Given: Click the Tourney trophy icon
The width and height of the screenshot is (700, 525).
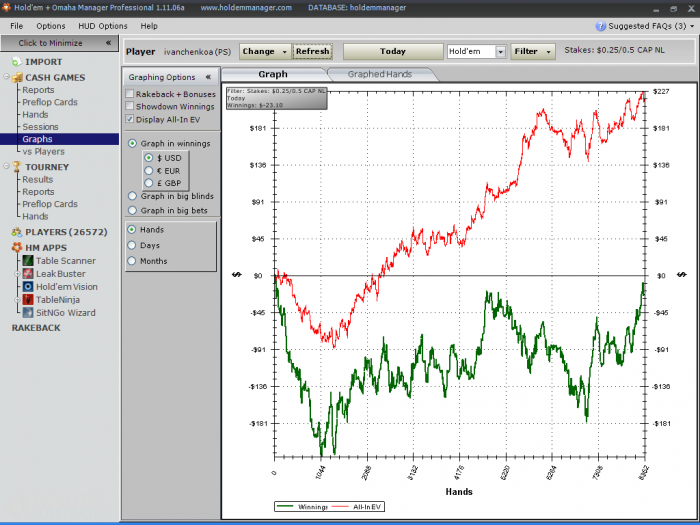Looking at the screenshot, I should [16, 166].
